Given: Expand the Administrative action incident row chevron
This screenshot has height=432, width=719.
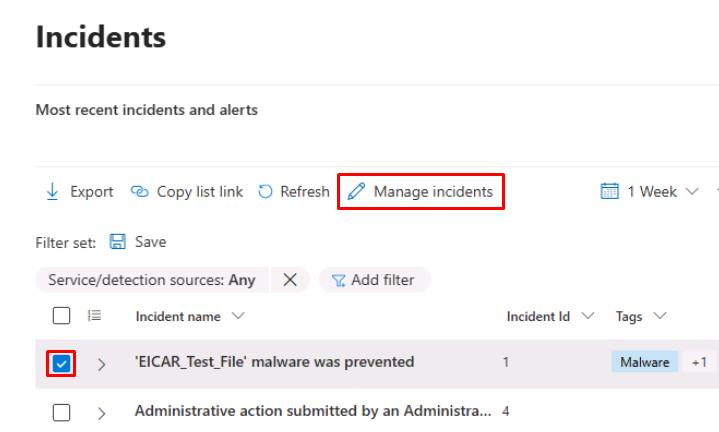Looking at the screenshot, I should coord(100,410).
